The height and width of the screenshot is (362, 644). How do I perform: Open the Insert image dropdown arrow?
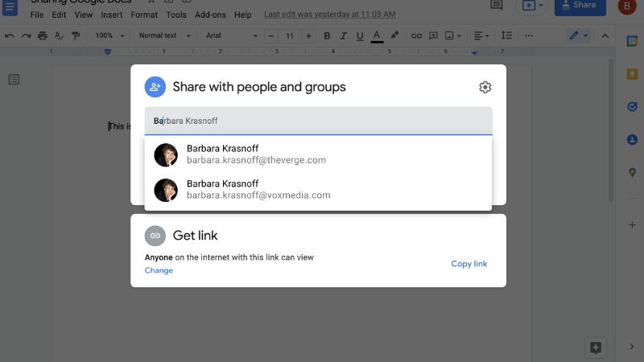pos(459,36)
